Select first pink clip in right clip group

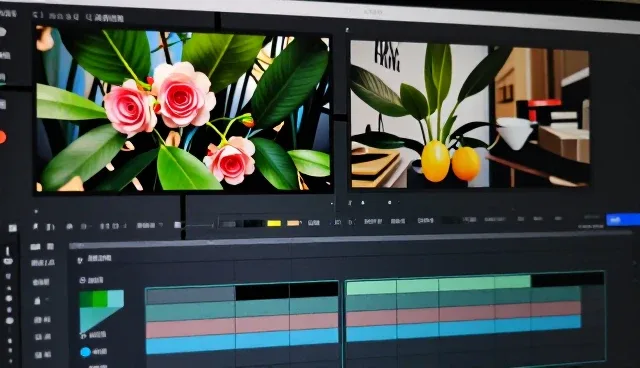tap(371, 318)
